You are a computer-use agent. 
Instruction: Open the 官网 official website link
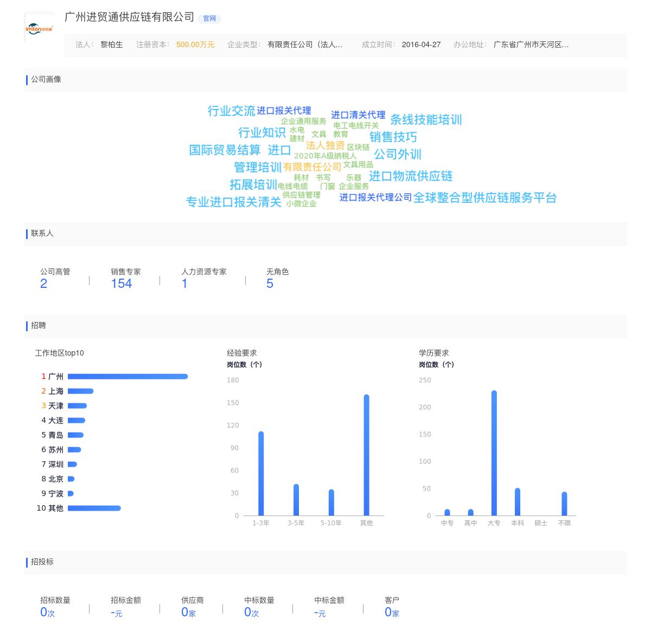pyautogui.click(x=209, y=18)
